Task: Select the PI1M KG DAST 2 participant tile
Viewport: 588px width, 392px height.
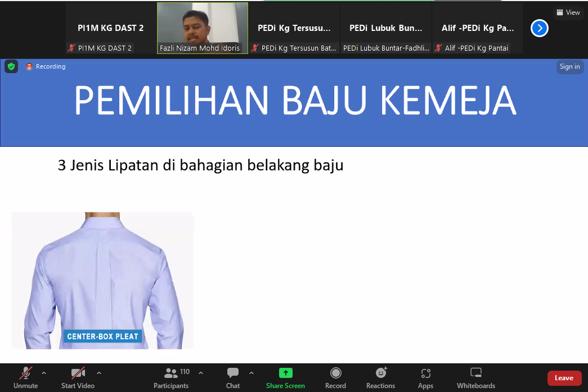Action: (x=111, y=28)
